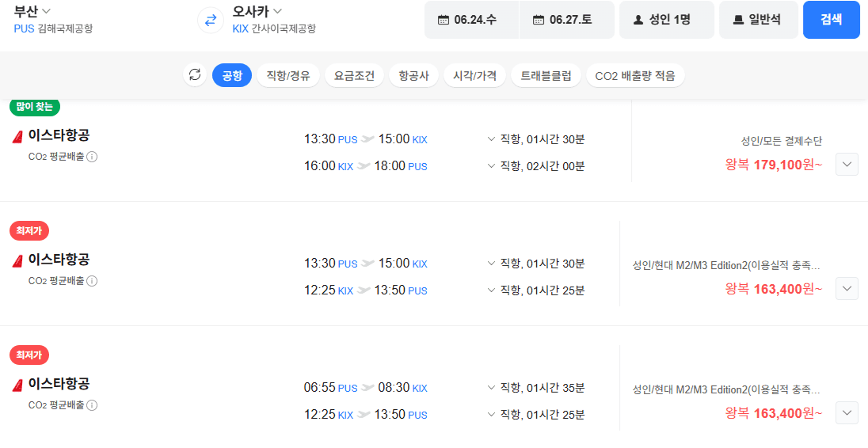Viewport: 868px width, 448px height.
Task: Click CO2 info icon in 13:30 최저가 flight row
Action: [x=93, y=281]
